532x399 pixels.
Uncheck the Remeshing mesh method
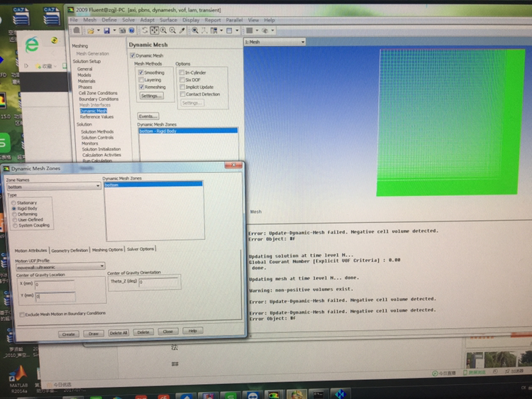point(141,87)
